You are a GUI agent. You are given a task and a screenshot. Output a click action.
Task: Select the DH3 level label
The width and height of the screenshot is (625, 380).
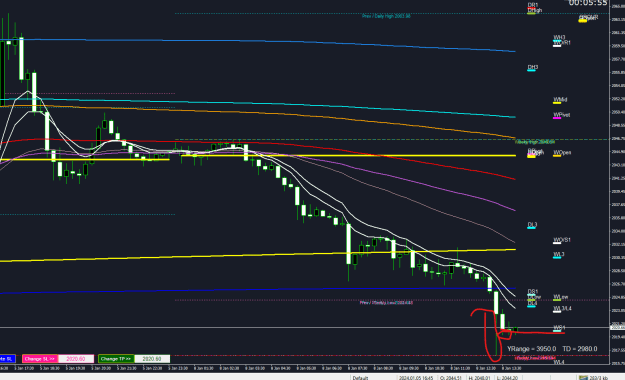tap(533, 67)
